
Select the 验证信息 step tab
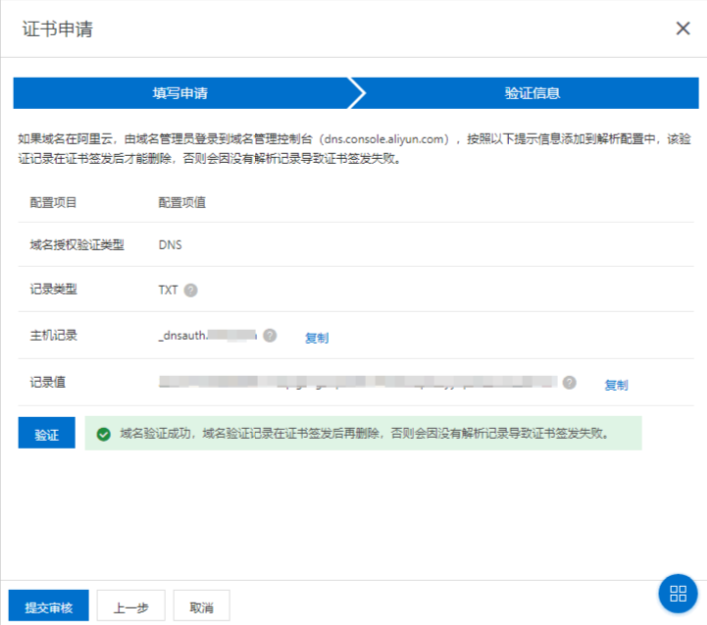pyautogui.click(x=532, y=93)
